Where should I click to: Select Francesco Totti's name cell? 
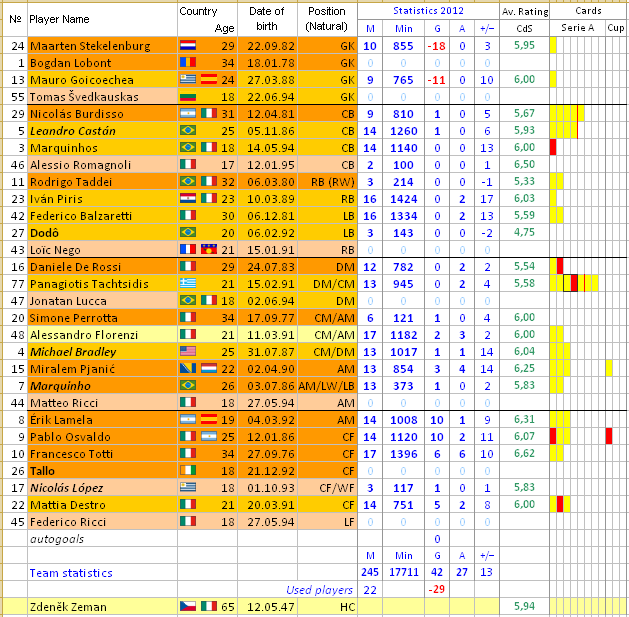click(x=102, y=453)
